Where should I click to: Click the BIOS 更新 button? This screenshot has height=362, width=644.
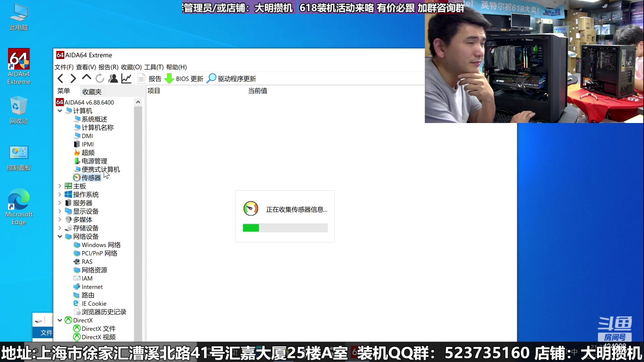[x=184, y=79]
